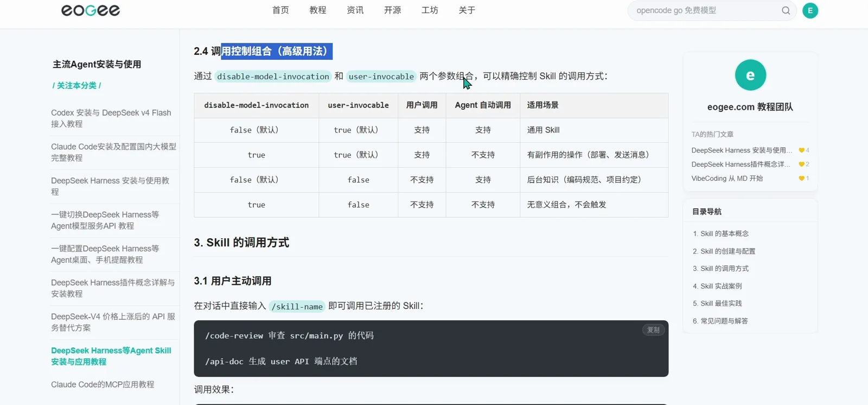Click the heart icon beside VibeCoding 从 MD 开始

point(801,179)
